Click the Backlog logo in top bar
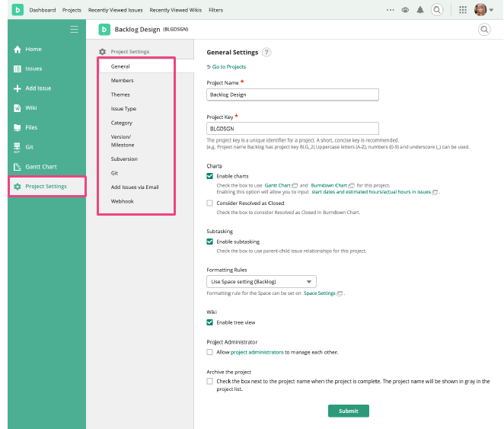 (x=18, y=10)
